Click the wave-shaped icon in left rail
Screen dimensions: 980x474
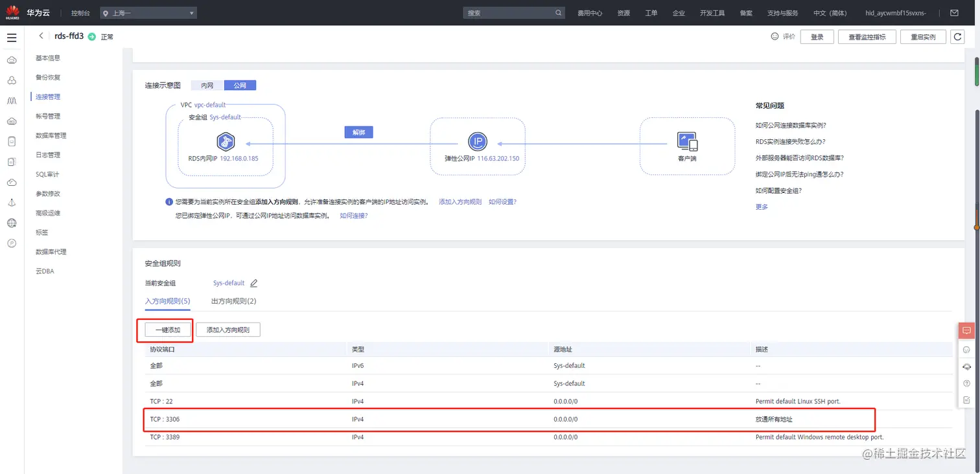pos(12,101)
